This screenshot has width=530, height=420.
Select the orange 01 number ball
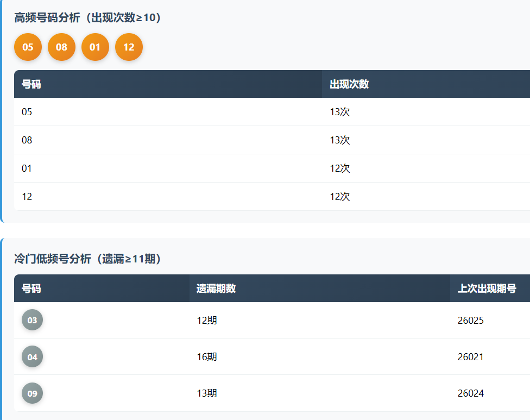point(95,47)
